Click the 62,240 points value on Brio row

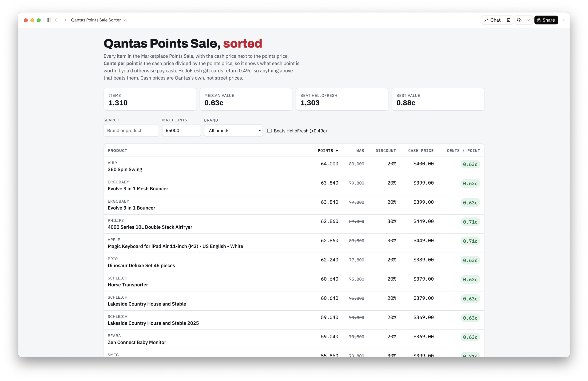329,260
